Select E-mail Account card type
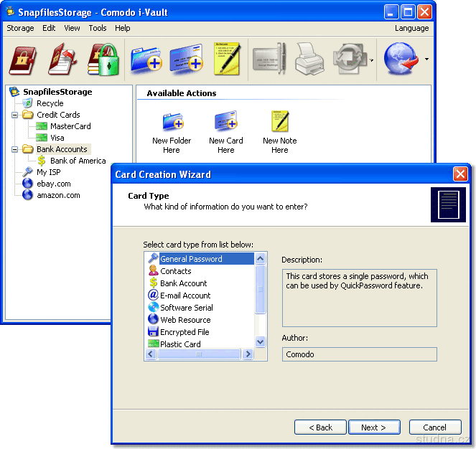 (x=185, y=296)
